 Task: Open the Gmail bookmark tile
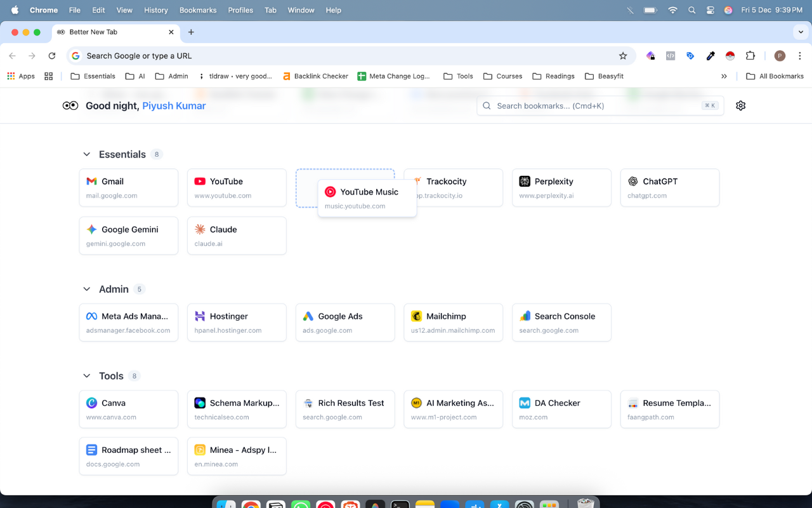pos(128,187)
